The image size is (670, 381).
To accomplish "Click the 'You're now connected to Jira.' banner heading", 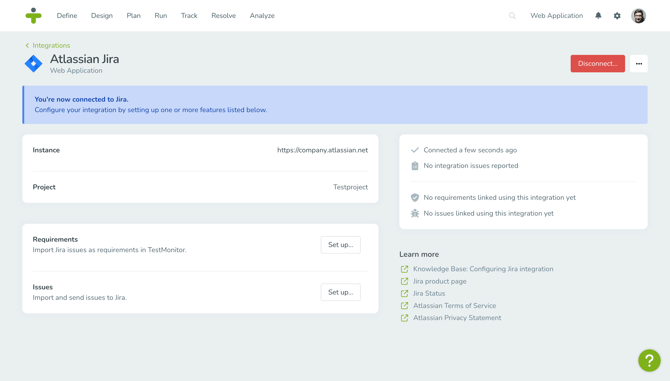I will tap(81, 99).
